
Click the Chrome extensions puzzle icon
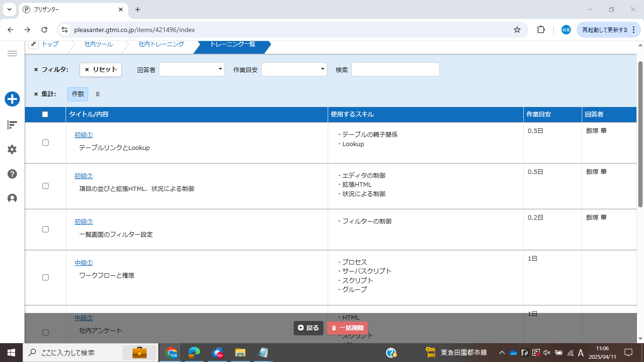click(x=541, y=30)
